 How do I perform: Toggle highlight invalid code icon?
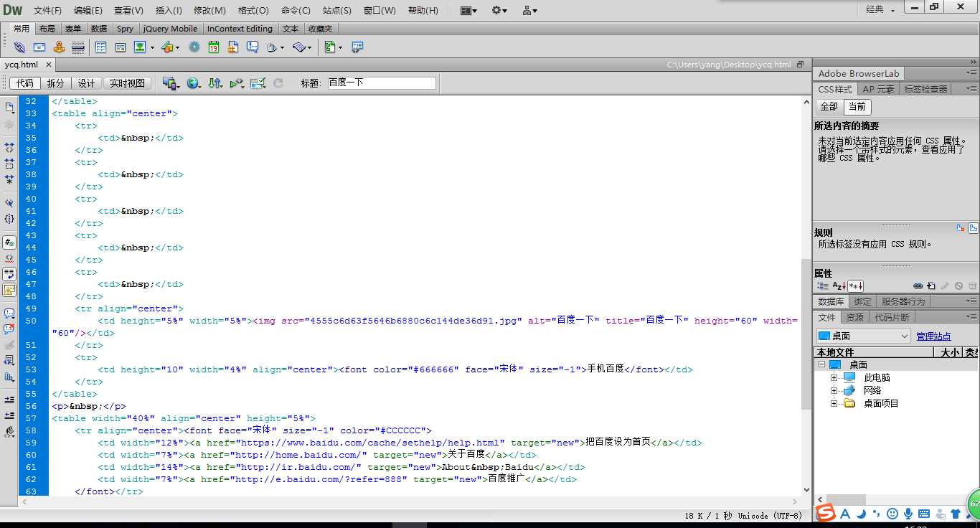click(x=9, y=258)
